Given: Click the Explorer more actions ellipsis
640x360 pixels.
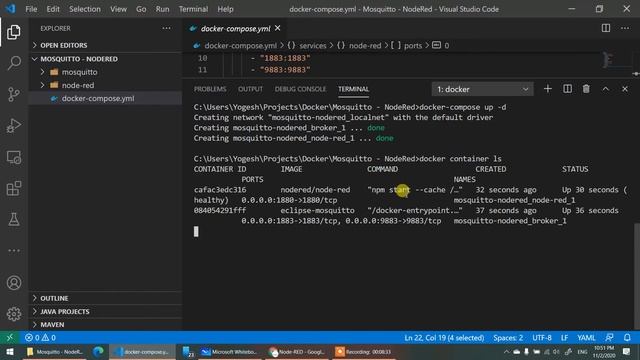Looking at the screenshot, I should 167,28.
